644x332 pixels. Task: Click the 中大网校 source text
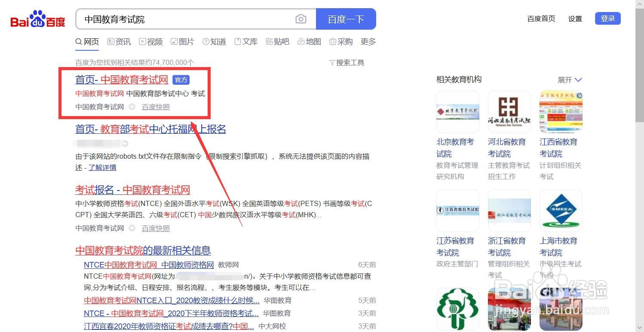tap(272, 326)
